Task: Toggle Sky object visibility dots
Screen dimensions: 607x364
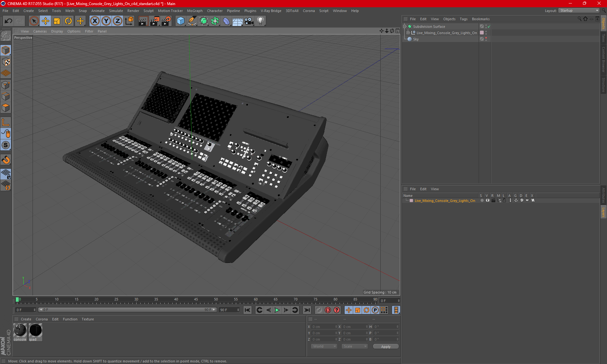Action: pos(486,39)
